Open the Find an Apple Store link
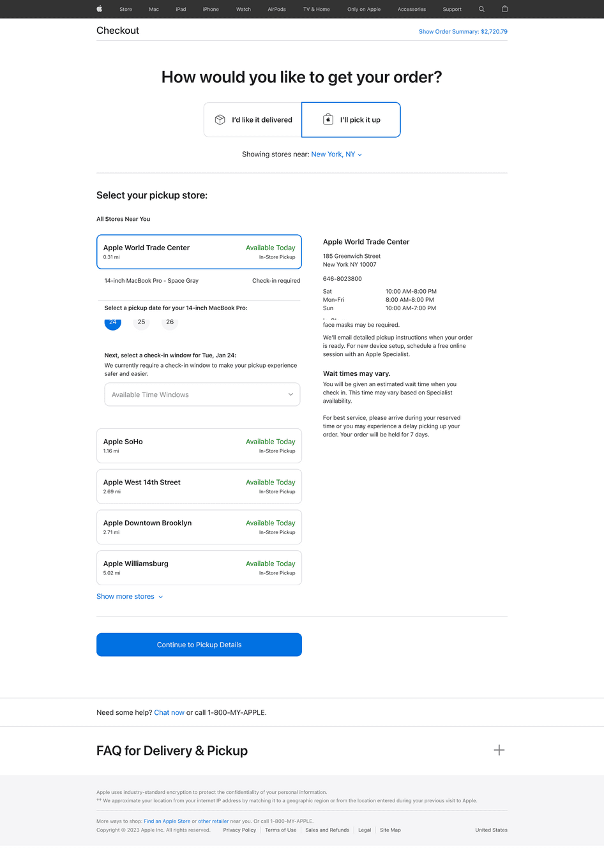Image resolution: width=604 pixels, height=868 pixels. [x=167, y=821]
